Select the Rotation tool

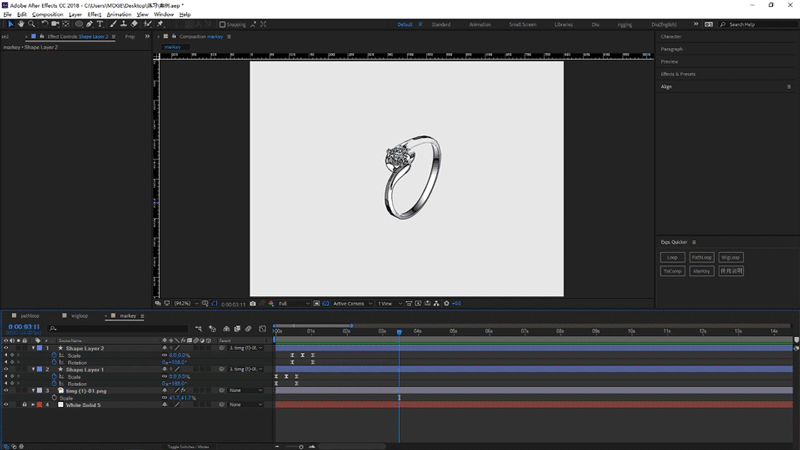pos(44,24)
